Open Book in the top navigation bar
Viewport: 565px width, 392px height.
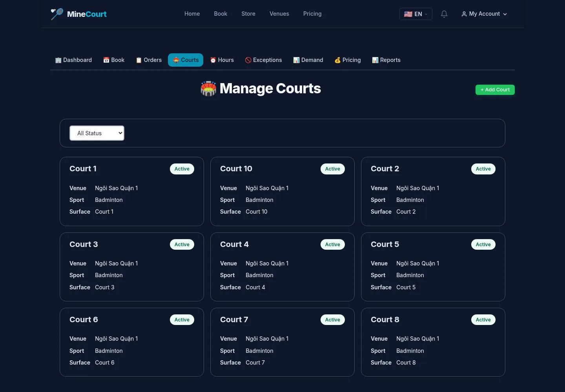click(221, 14)
